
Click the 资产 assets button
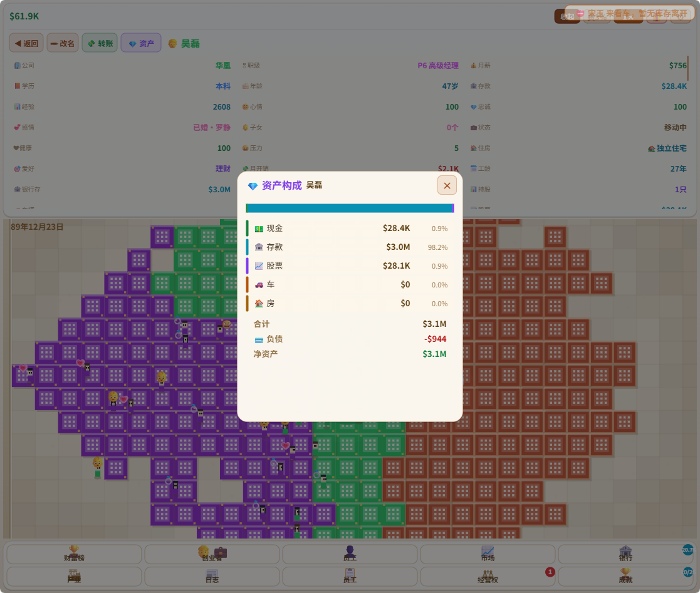tap(141, 43)
